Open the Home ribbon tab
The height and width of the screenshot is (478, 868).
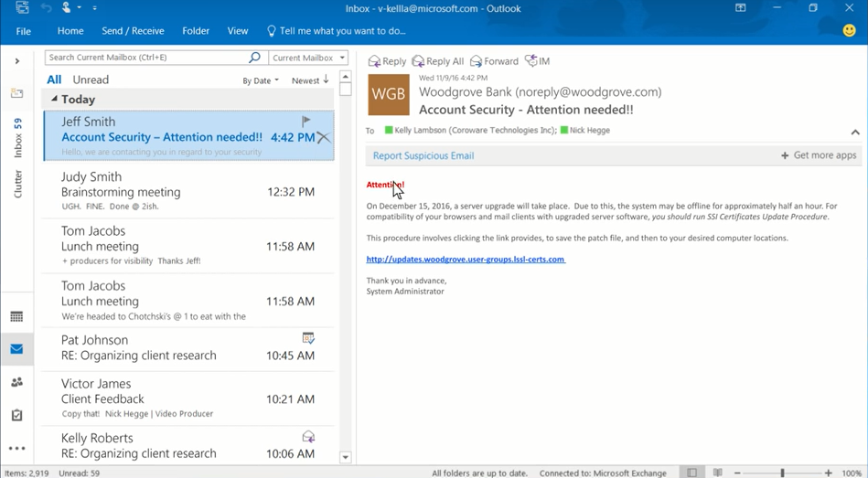tap(70, 31)
